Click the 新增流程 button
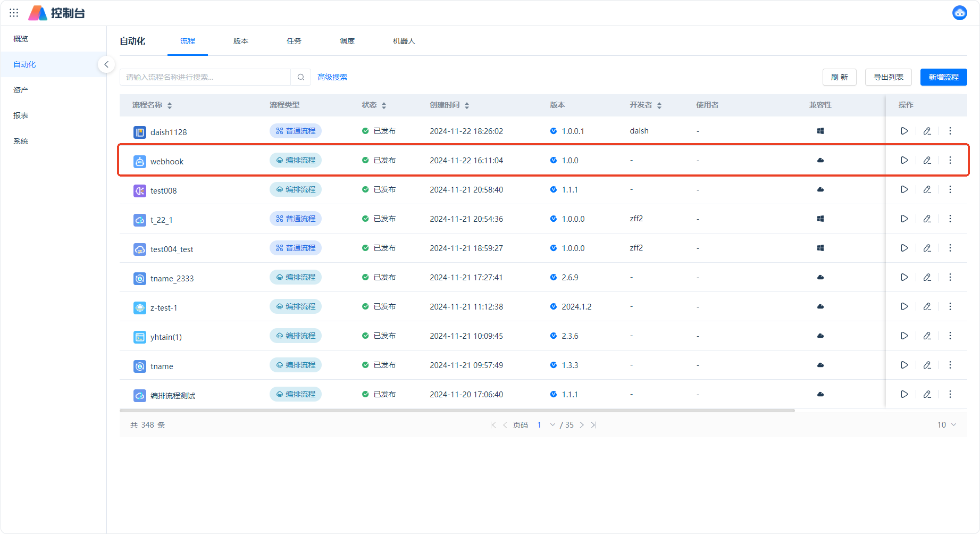The image size is (980, 534). (944, 77)
